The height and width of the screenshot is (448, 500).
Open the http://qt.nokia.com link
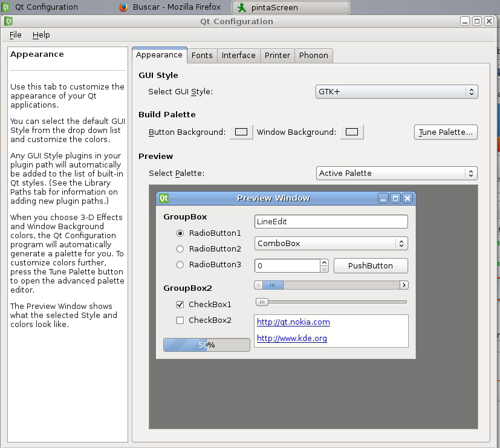click(x=293, y=322)
